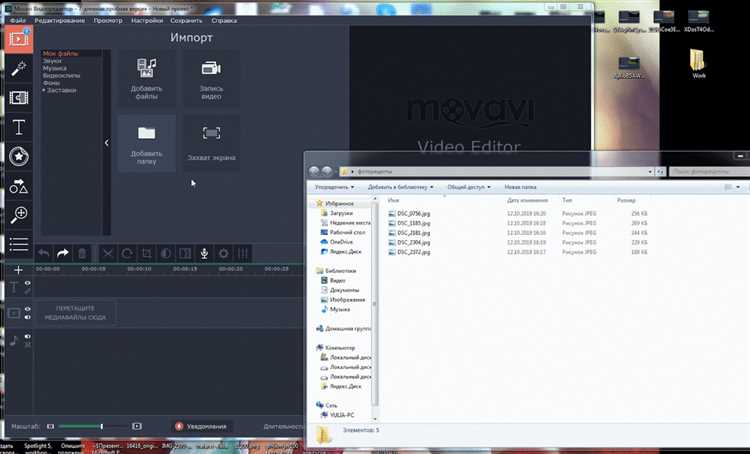Open the view options dropdown in Explorer
The image size is (750, 454).
point(738,187)
